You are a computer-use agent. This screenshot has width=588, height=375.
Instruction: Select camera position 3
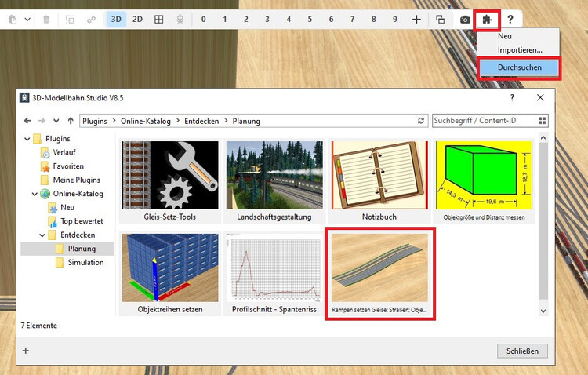(x=267, y=19)
